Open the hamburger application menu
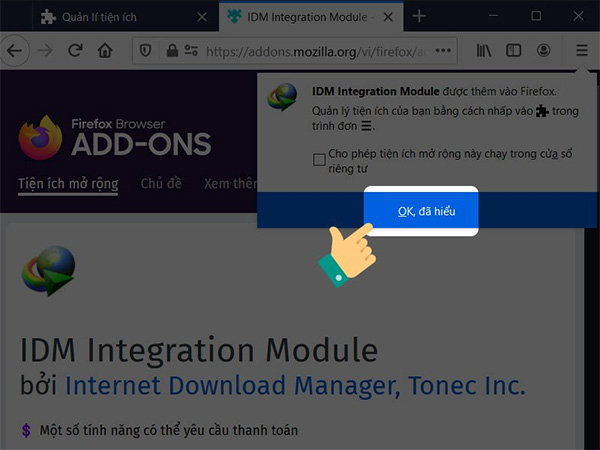600x450 pixels. [582, 51]
